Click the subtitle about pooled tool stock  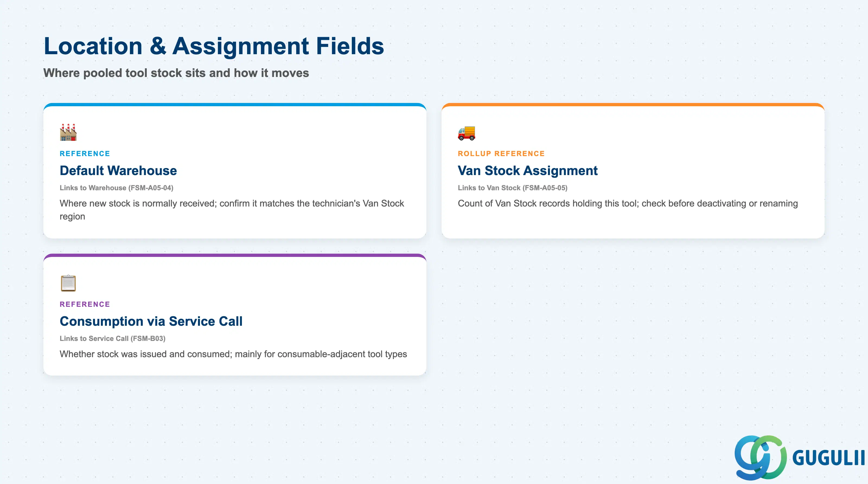[x=176, y=73]
